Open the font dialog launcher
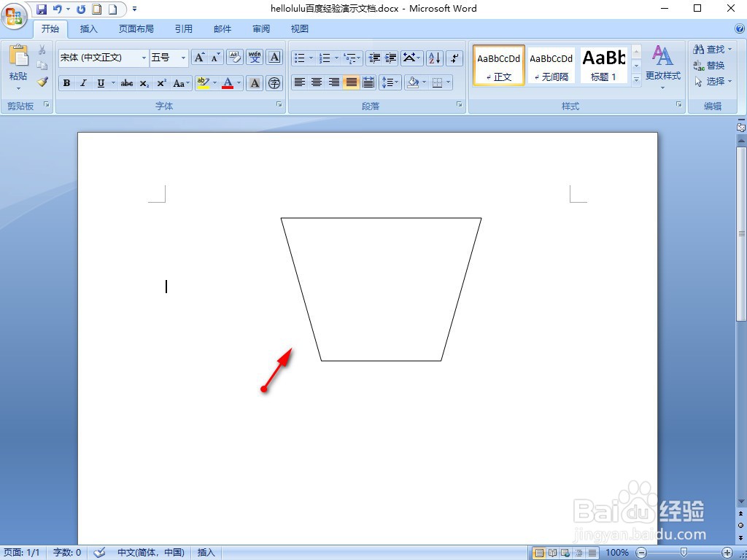 [x=279, y=105]
